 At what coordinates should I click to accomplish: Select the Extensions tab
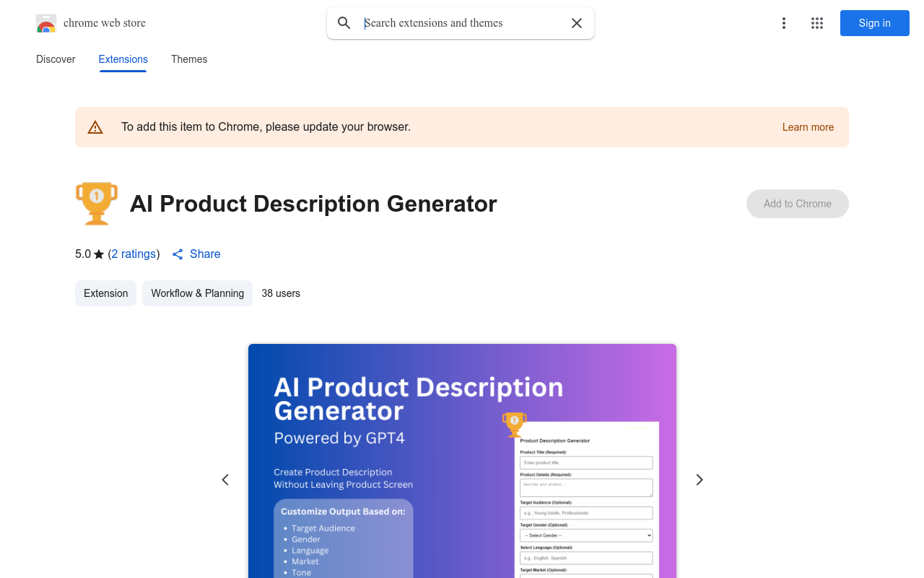tap(123, 59)
